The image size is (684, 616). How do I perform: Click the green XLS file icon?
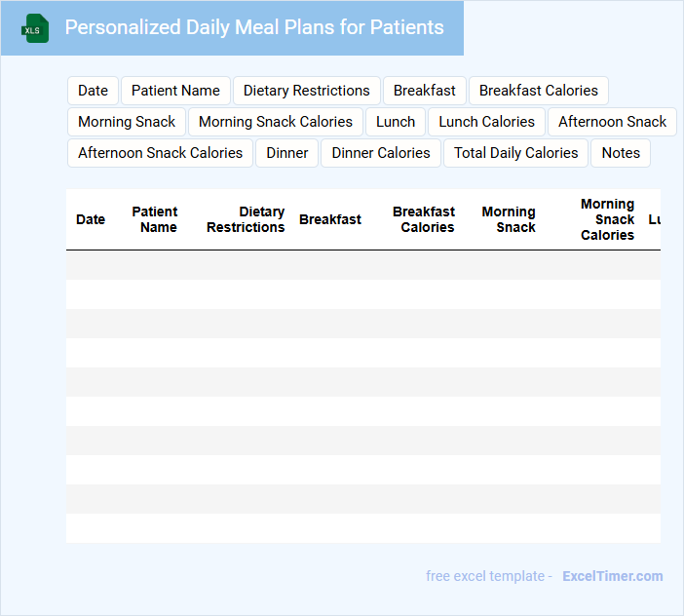(35, 28)
